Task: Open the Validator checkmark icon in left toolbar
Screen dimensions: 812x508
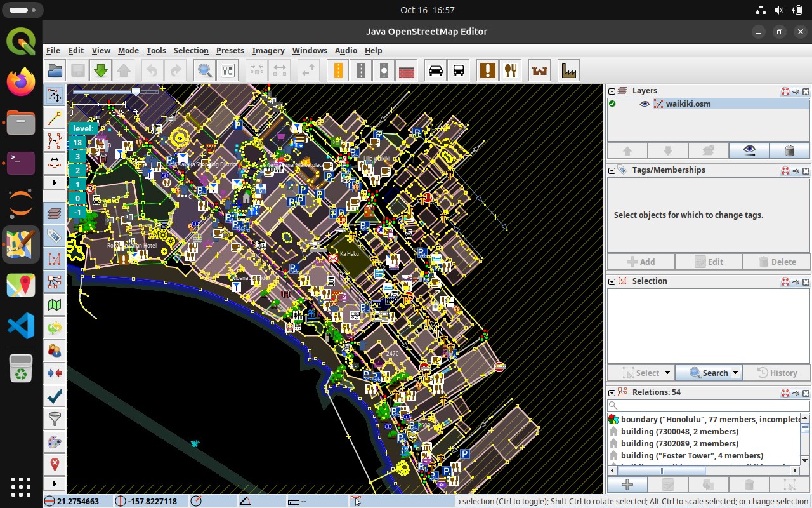Action: [55, 396]
